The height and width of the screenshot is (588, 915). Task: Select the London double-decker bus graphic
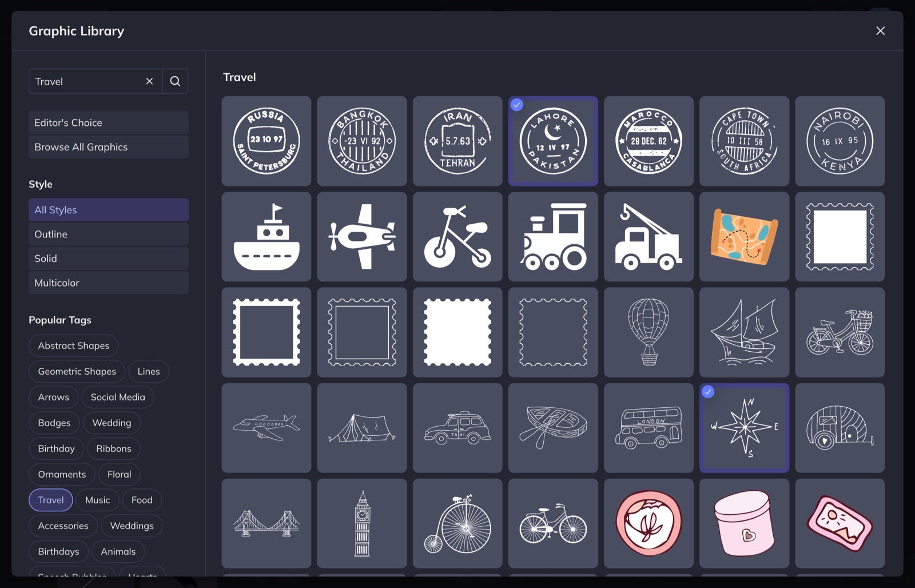(649, 428)
